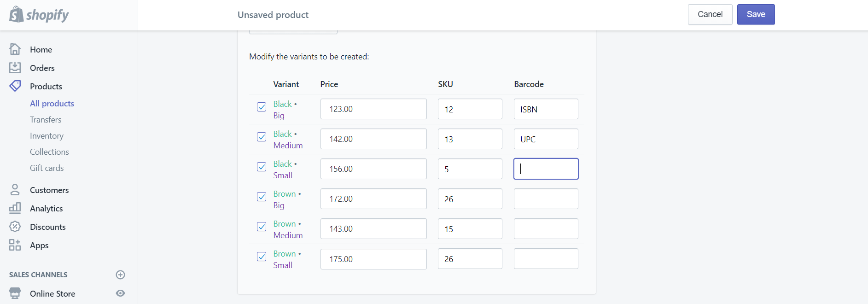This screenshot has width=868, height=304.
Task: Open Online Store channel
Action: click(x=52, y=293)
